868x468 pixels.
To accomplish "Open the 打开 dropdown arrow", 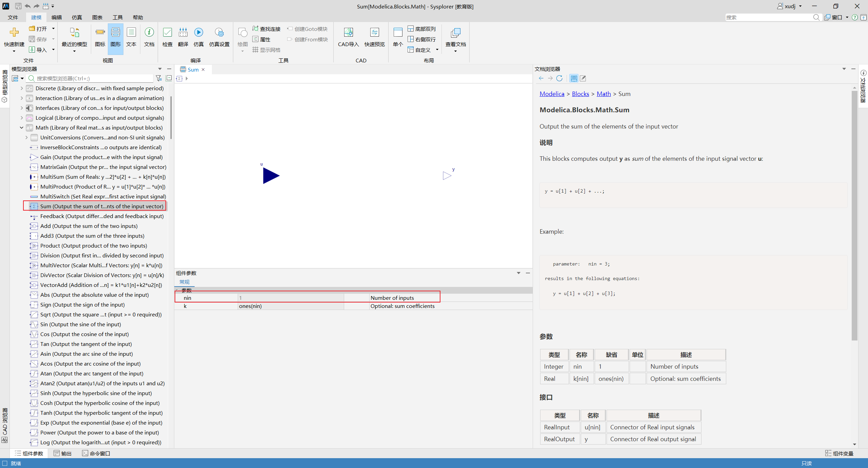I will pos(53,29).
